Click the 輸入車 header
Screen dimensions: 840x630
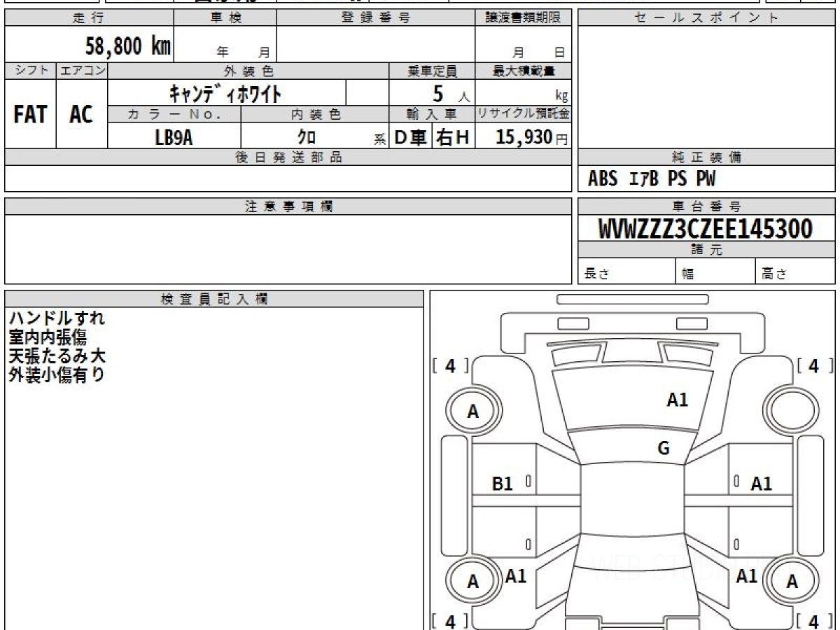[x=432, y=114]
